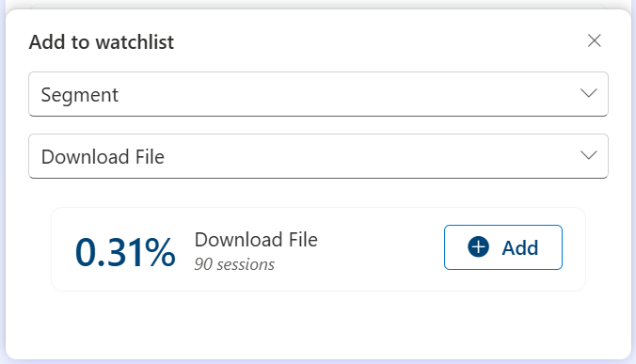Click the down arrow beside Download File
Screen dimensions: 636x364
pyautogui.click(x=589, y=155)
